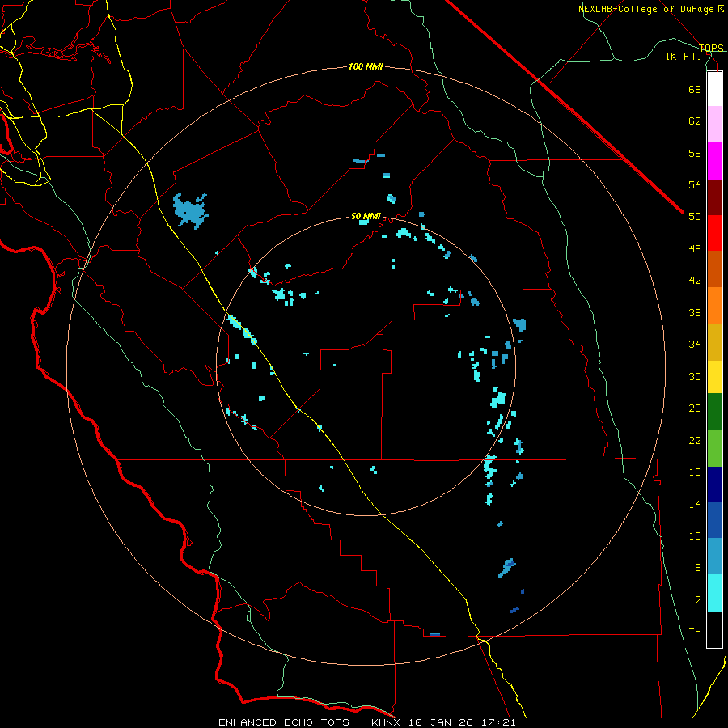Click the legend value 10
Viewport: 728px width, 728px height.
pos(695,536)
